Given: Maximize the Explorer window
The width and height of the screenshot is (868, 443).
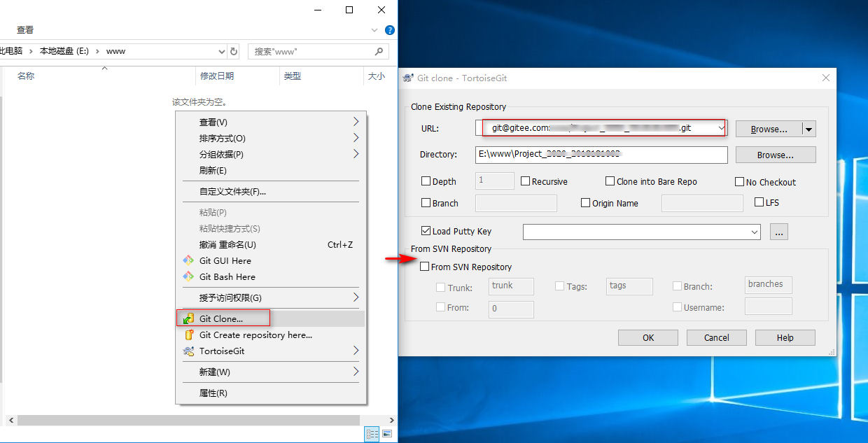Looking at the screenshot, I should coord(349,10).
